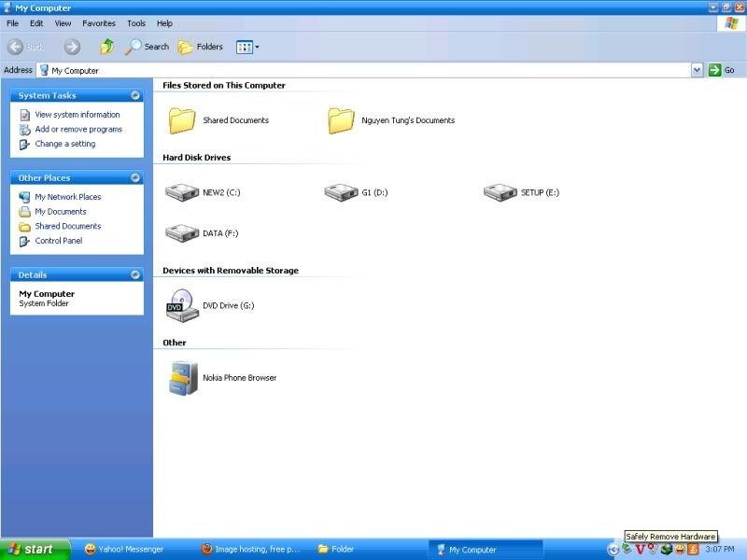
Task: Open Shared Documents in Other Places
Action: [68, 226]
